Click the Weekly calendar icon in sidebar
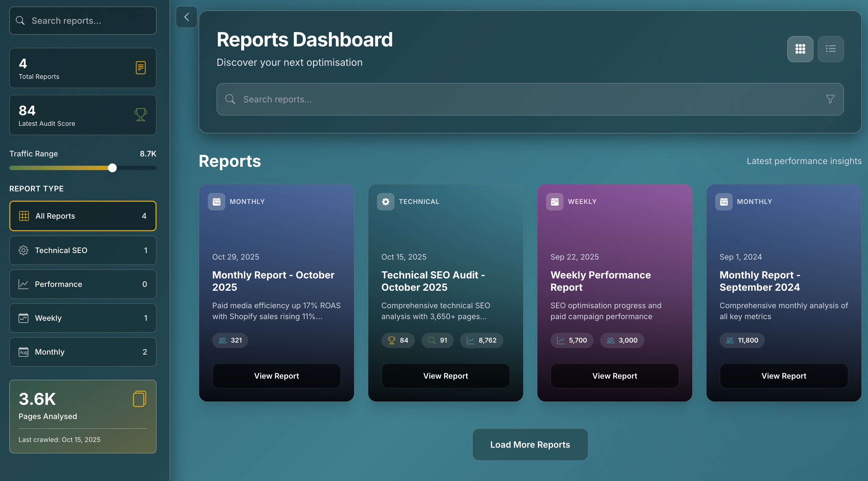Viewport: 868px width, 481px height. coord(23,318)
